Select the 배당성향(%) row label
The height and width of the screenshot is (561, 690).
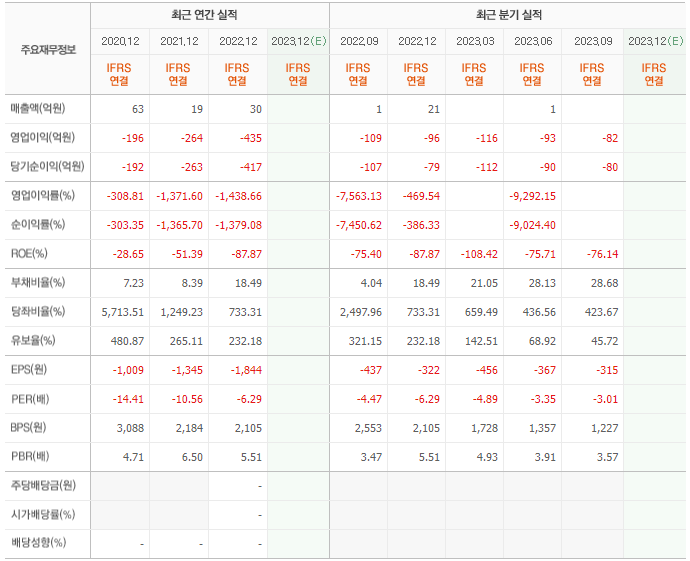click(x=38, y=543)
